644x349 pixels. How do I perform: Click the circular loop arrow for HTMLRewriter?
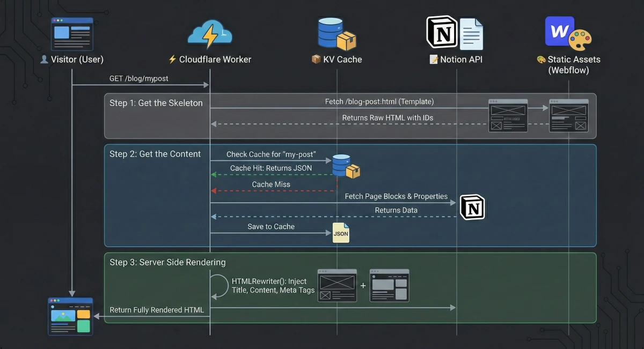tap(219, 286)
